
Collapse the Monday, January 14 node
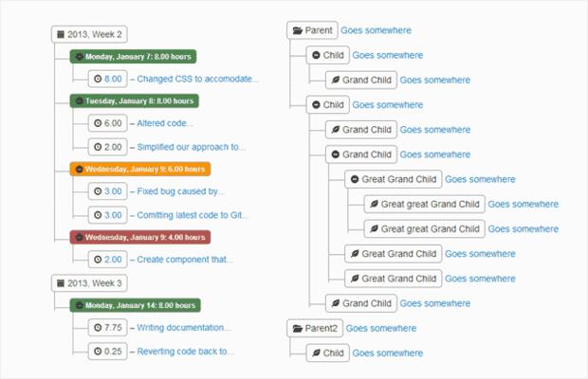coord(79,306)
